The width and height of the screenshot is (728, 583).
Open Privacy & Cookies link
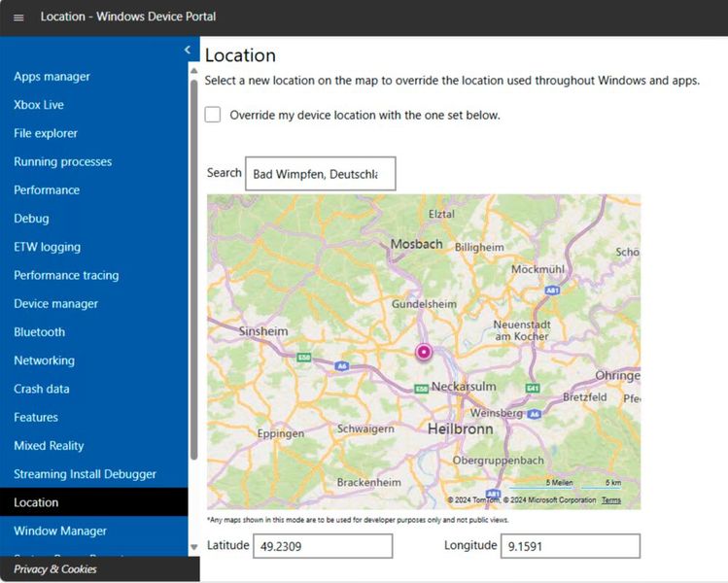click(x=54, y=569)
